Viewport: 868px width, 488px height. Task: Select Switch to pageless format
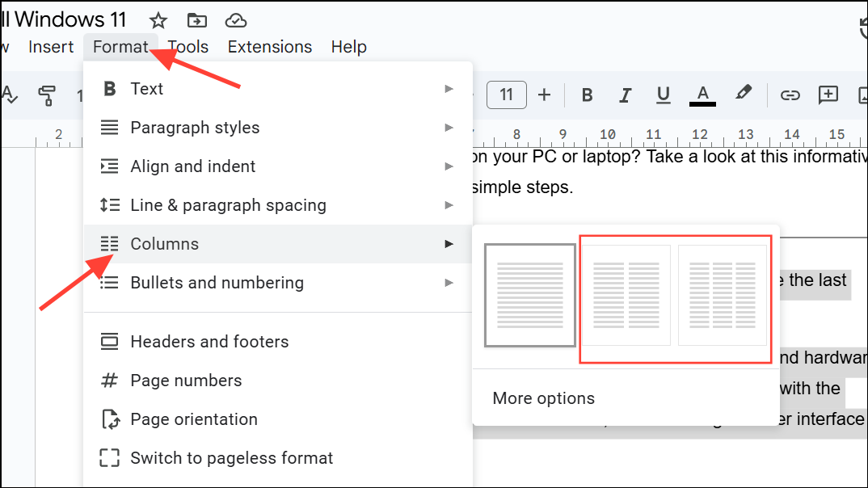(x=231, y=458)
